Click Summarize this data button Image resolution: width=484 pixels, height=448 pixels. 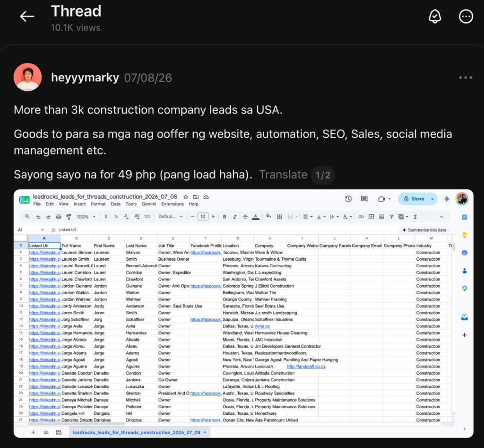[424, 230]
